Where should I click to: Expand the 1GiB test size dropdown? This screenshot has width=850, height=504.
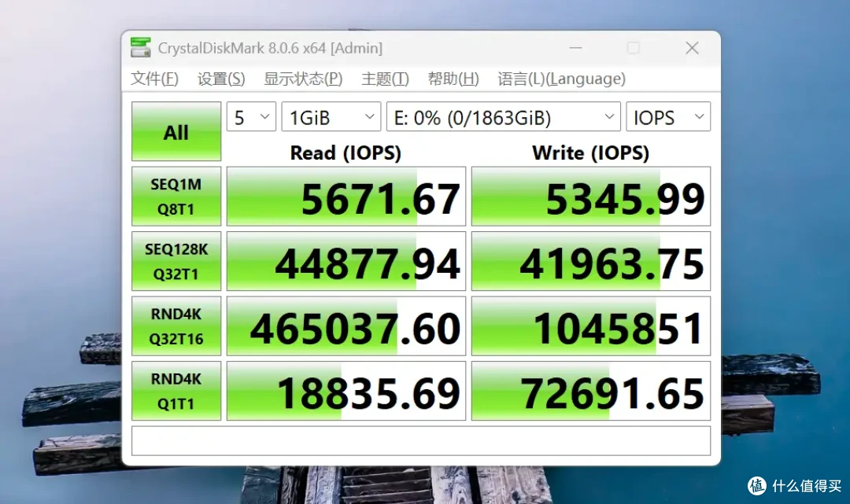[x=331, y=117]
